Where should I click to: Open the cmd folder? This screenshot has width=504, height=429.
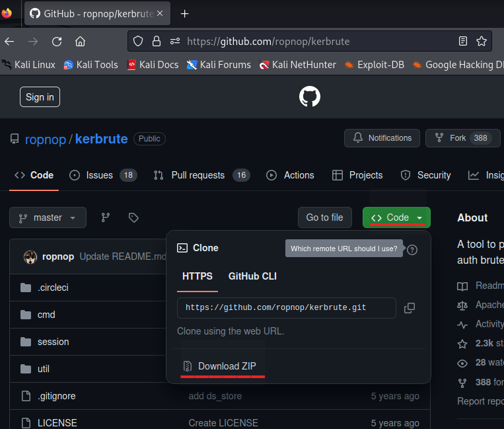tap(46, 315)
